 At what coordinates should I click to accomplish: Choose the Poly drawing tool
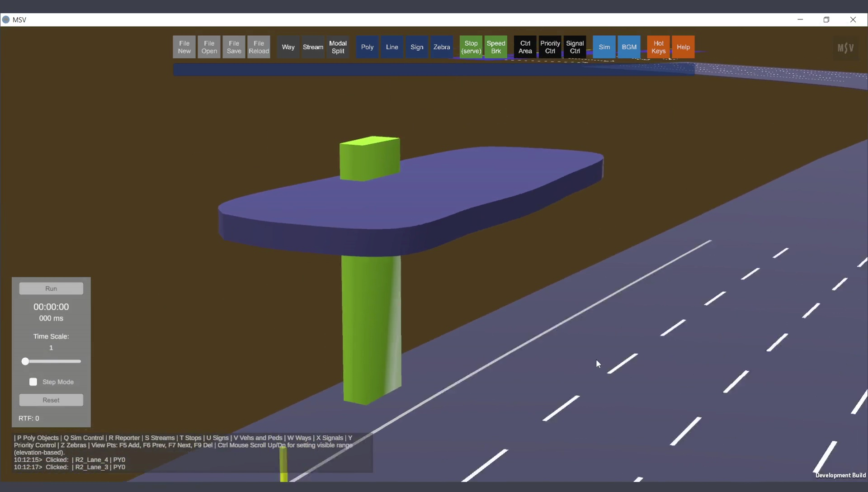pos(367,47)
